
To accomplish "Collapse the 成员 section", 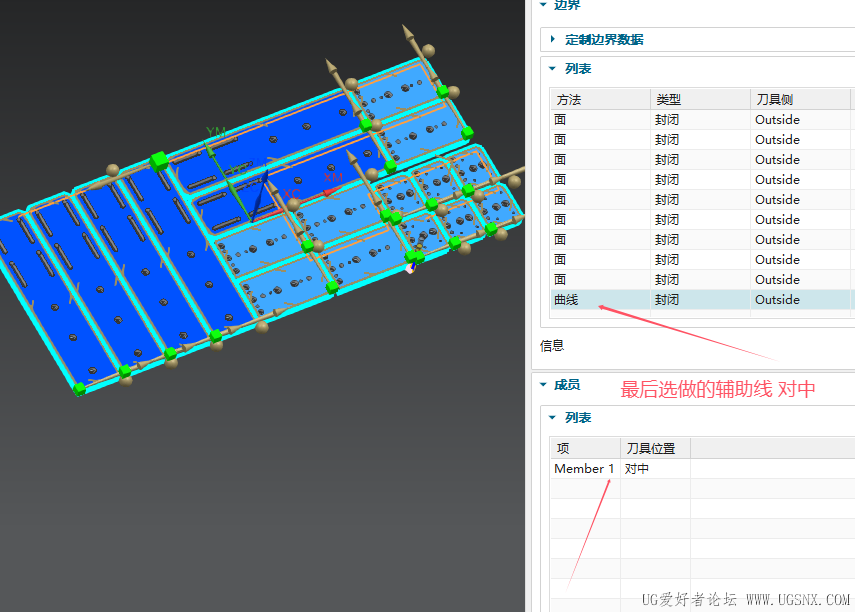I will coord(543,385).
